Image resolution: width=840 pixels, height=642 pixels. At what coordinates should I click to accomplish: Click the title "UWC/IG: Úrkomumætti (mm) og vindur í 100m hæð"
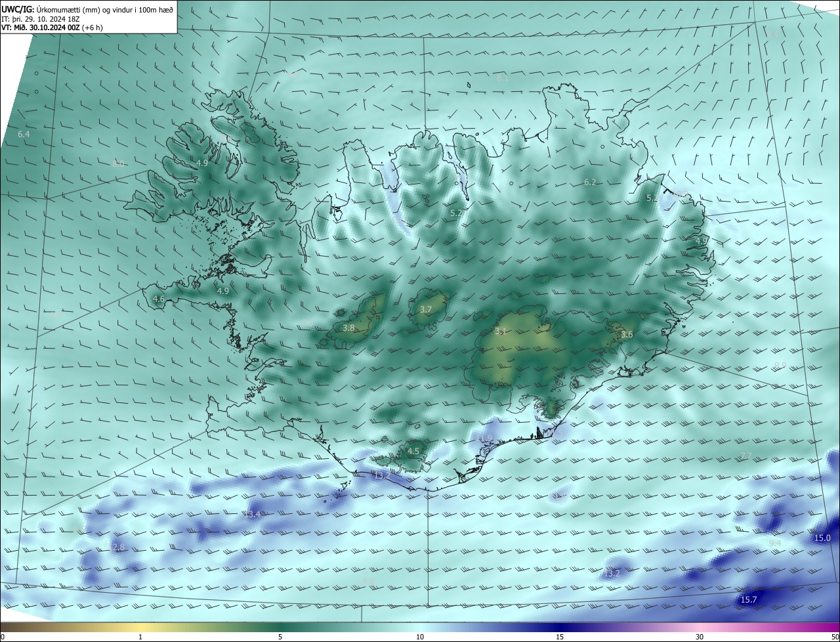pos(87,9)
